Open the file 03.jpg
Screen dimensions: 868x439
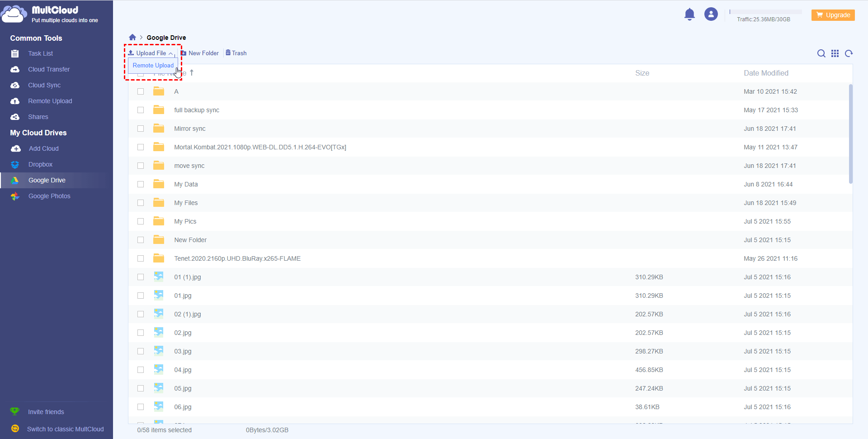click(183, 351)
